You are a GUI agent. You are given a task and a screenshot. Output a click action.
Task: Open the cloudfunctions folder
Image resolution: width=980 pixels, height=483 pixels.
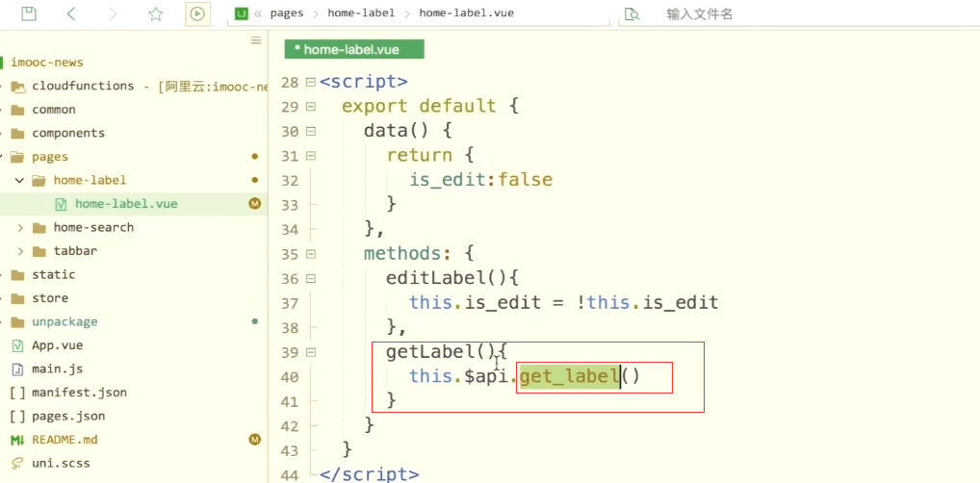[83, 86]
